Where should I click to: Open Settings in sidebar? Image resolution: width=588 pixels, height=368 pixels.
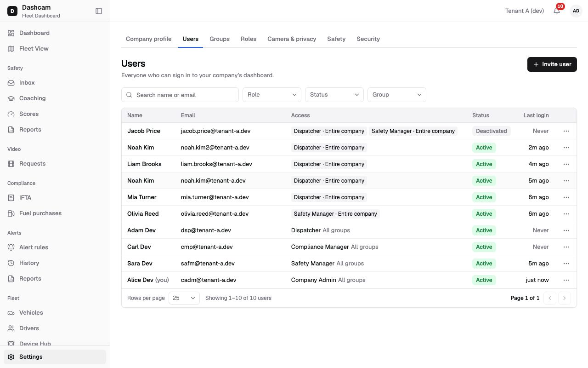55,357
